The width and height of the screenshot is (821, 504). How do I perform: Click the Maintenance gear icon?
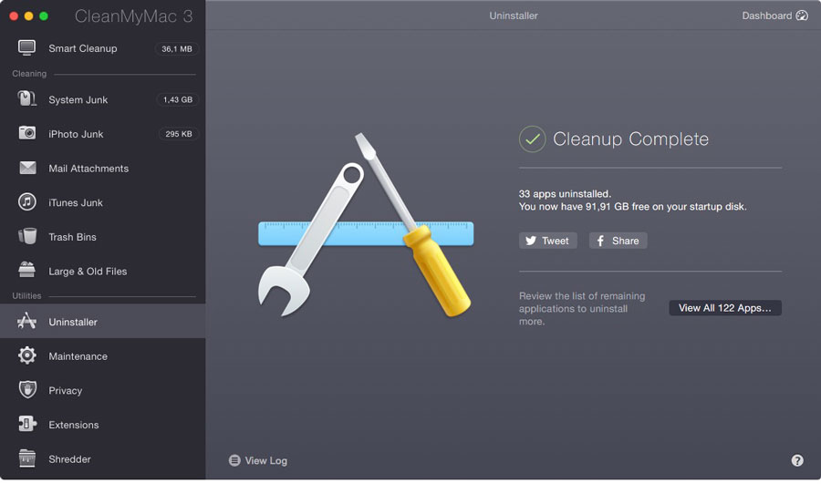pos(27,355)
